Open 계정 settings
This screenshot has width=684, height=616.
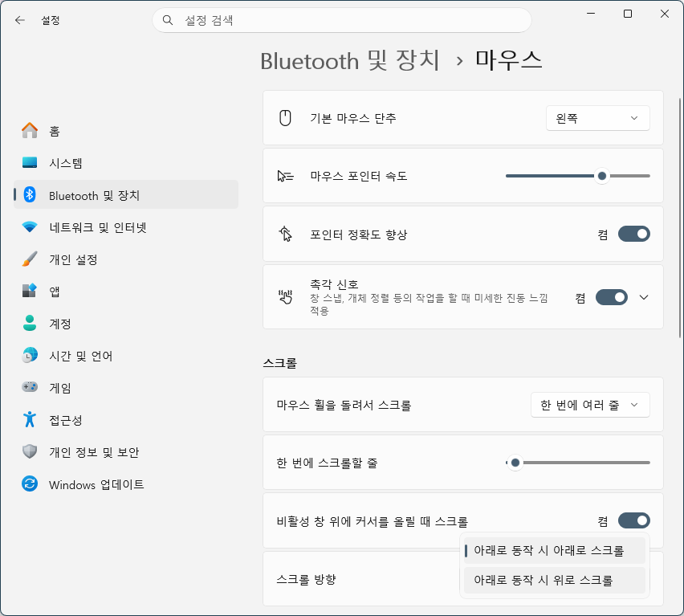(x=126, y=323)
